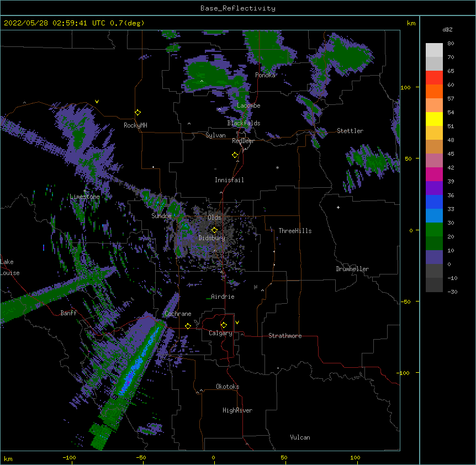Viewport: 476px width, 465px height.
Task: Click the Base_Reflectivity title
Action: coord(238,8)
